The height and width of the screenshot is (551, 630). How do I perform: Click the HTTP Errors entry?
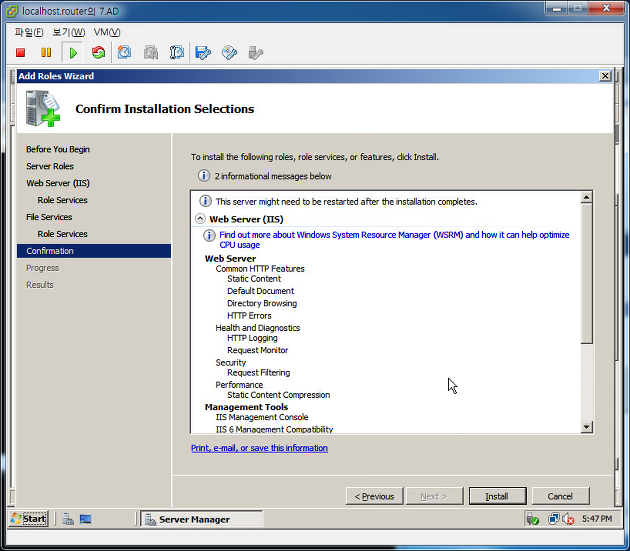pyautogui.click(x=249, y=315)
